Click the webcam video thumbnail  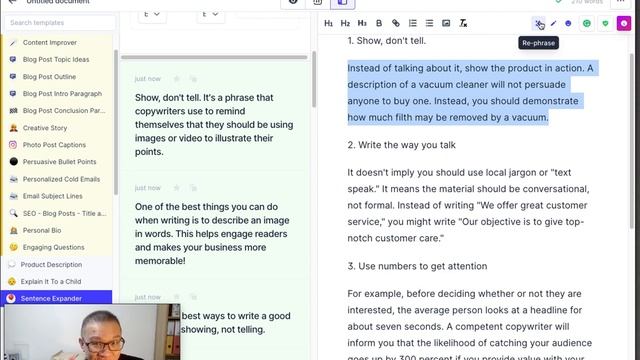92,332
